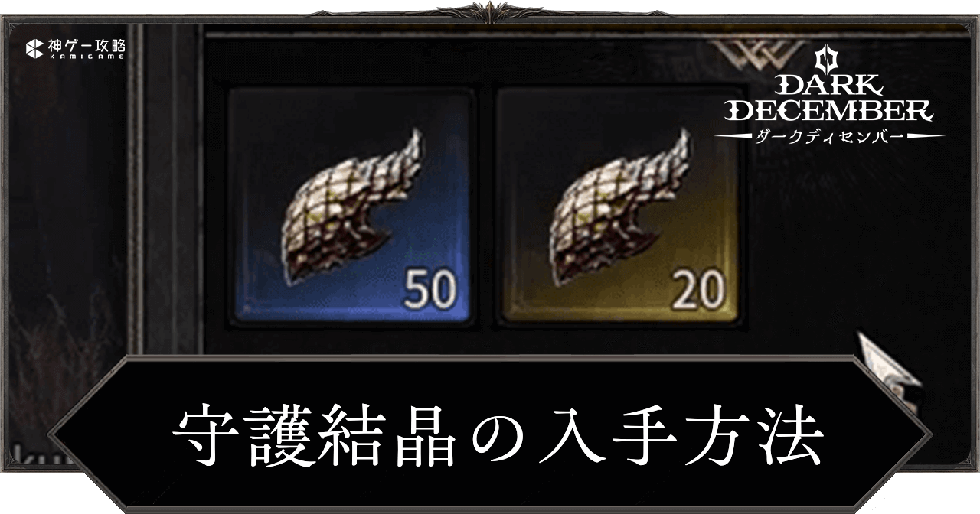Click the Kamigame hexagon logo icon
Viewport: 980px width, 514px height.
click(35, 49)
